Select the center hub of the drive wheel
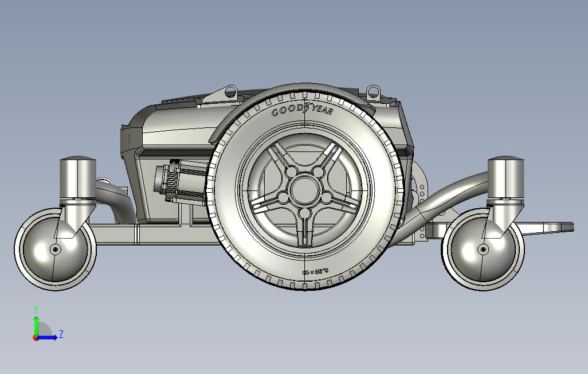This screenshot has height=374, width=588. [304, 190]
